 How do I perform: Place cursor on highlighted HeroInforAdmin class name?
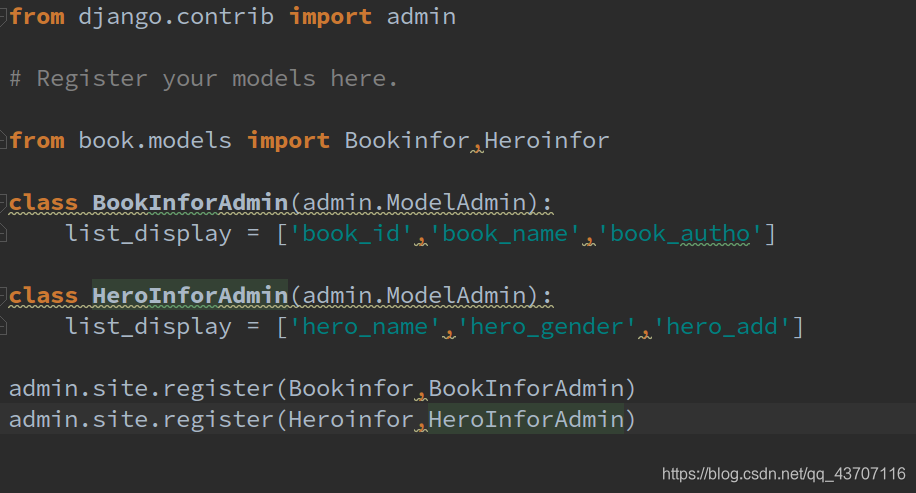coord(190,296)
